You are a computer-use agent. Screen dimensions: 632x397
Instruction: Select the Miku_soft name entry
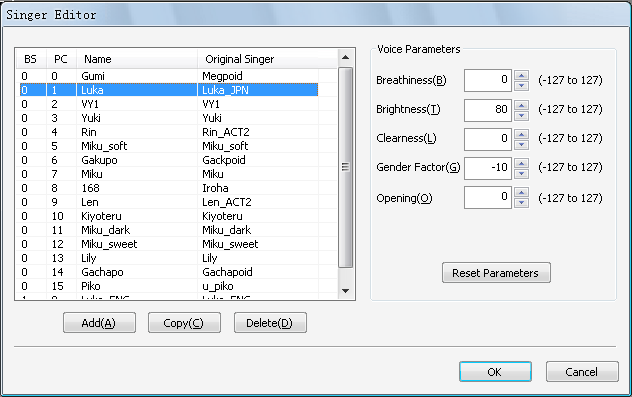(104, 146)
